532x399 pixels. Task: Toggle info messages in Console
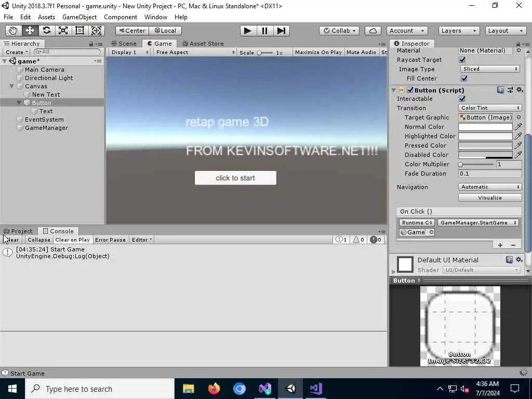(x=341, y=240)
